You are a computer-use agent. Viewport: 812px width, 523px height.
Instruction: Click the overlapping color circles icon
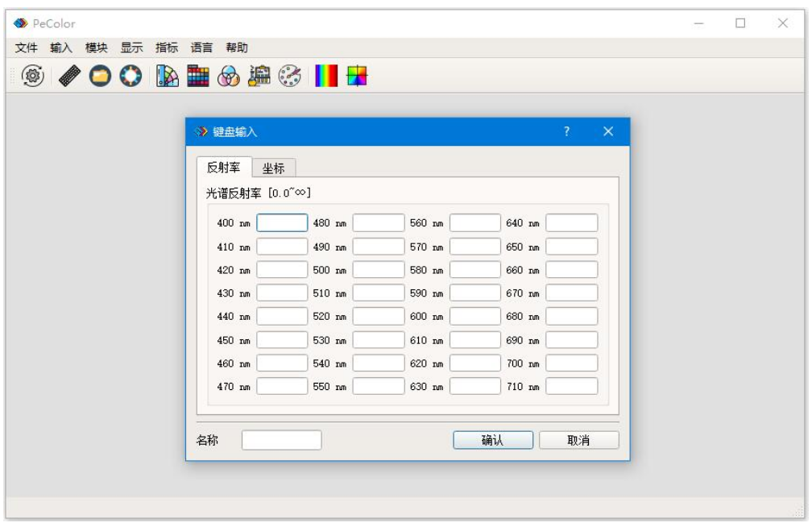pos(229,76)
